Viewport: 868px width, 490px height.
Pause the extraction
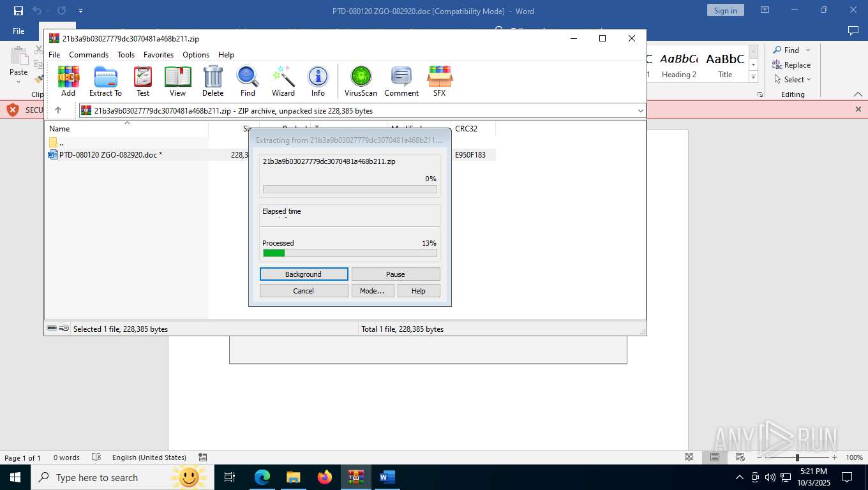click(x=396, y=274)
